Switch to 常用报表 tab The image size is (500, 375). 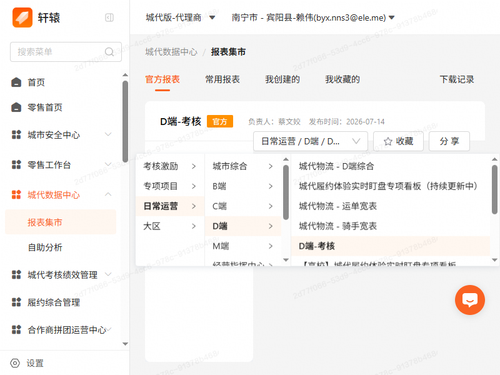pos(222,79)
